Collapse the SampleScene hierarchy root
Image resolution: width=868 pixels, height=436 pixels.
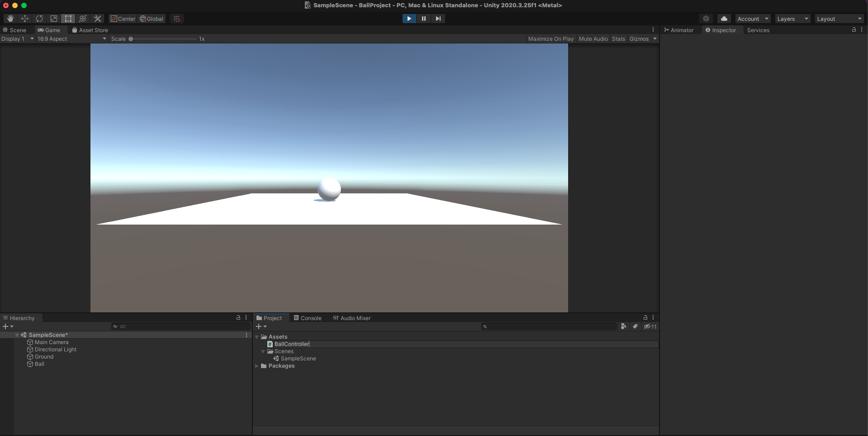17,335
